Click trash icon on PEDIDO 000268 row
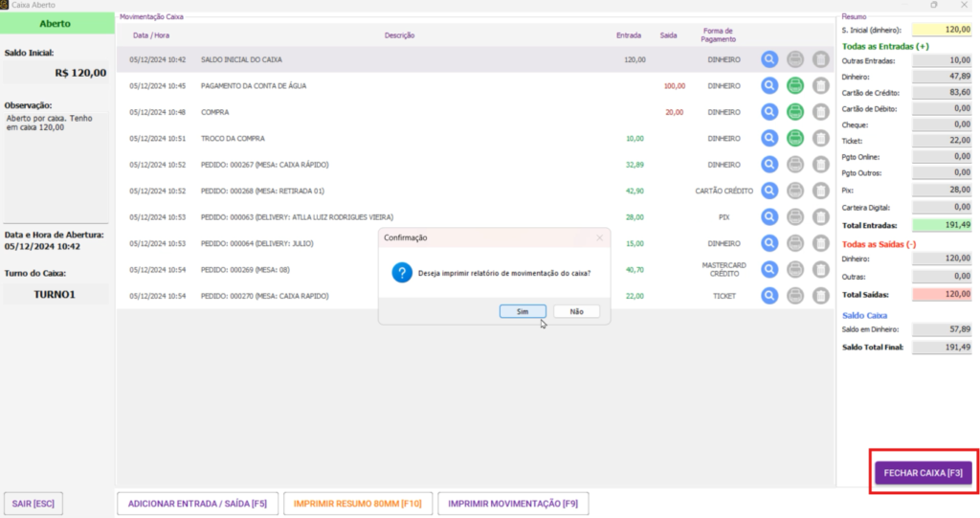Viewport: 980px width, 518px height. pos(820,191)
